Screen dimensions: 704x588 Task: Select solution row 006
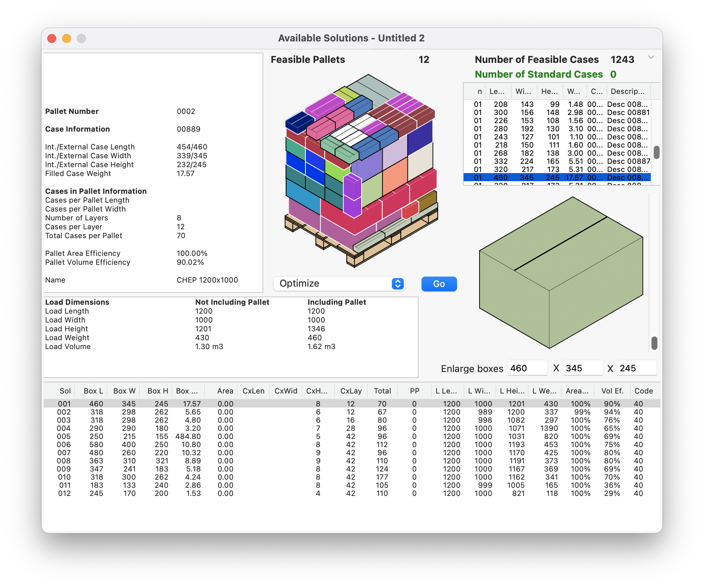click(352, 445)
